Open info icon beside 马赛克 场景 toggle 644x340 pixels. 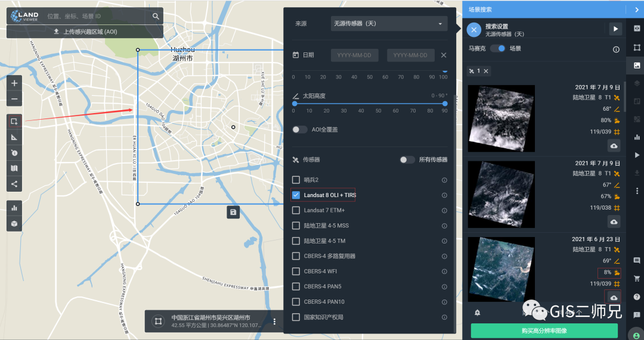click(x=616, y=49)
